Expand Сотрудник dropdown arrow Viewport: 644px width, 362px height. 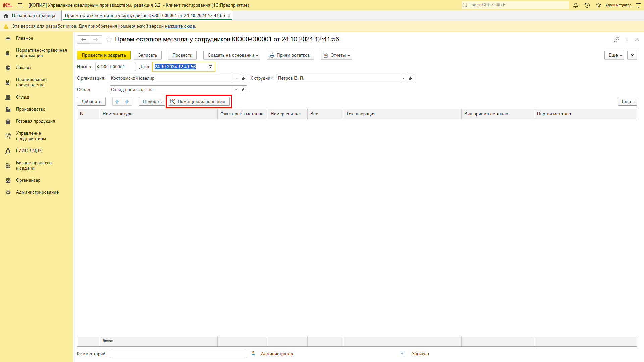point(404,78)
